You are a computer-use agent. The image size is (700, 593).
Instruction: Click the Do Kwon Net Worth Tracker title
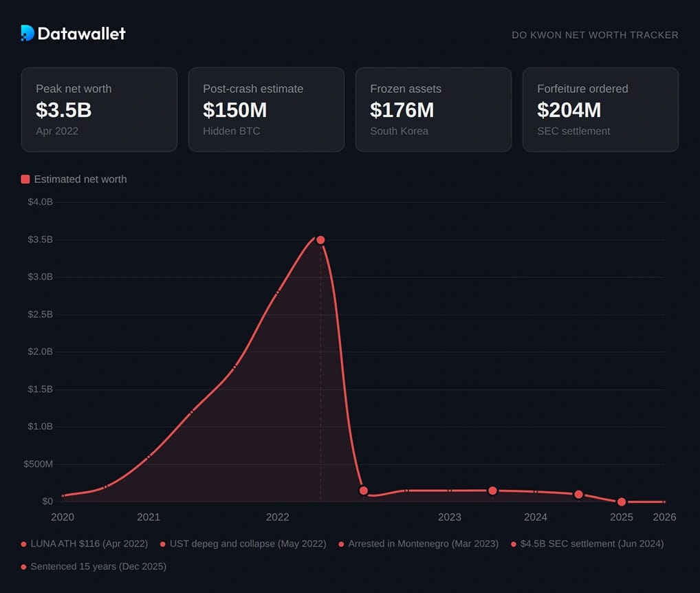(x=595, y=35)
